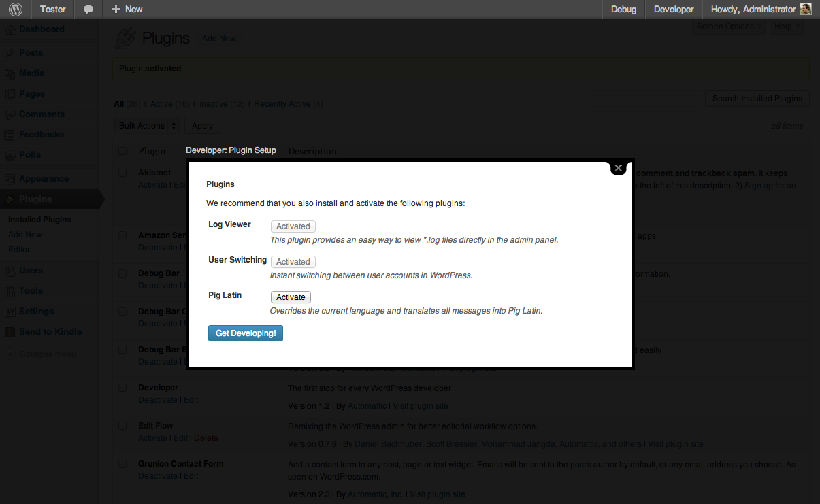Click the WordPress logo in admin bar
This screenshot has height=504, width=820.
[15, 10]
